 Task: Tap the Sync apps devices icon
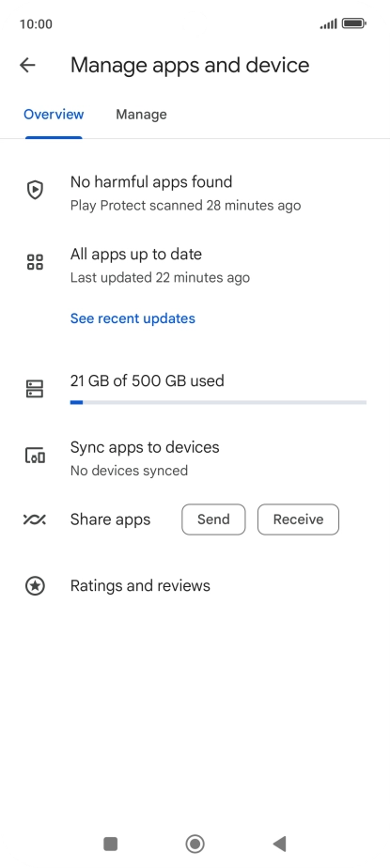coord(35,457)
